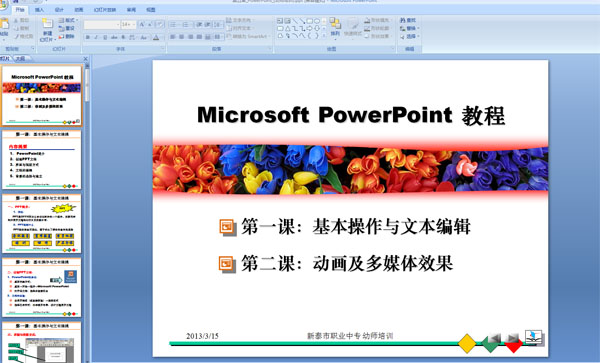Click the Paste (粘贴) clipboard icon
Screen dimensions: 600x363
click(4, 24)
